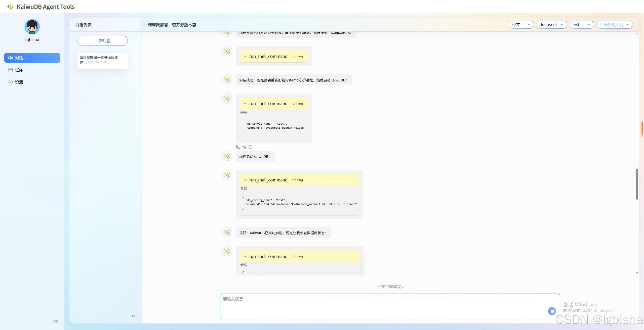Stop generation with the blue stop button
The height and width of the screenshot is (330, 644).
pos(552,311)
